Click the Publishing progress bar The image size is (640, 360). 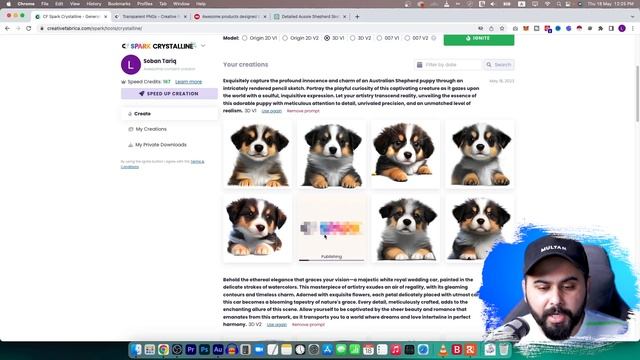pos(331,260)
